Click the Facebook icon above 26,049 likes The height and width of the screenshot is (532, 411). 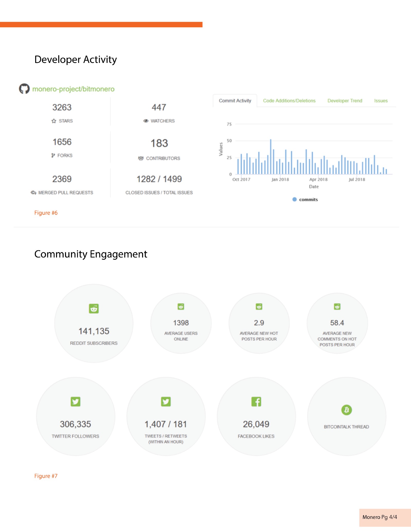tap(256, 401)
